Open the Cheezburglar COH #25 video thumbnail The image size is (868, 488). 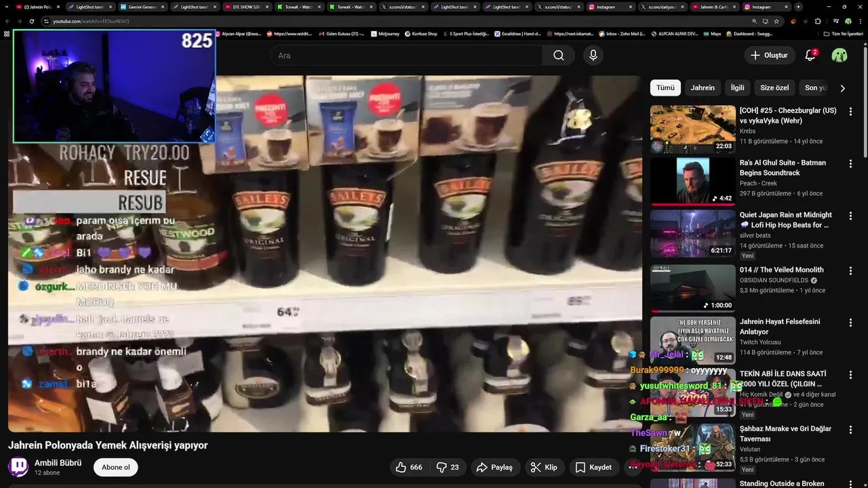point(692,129)
